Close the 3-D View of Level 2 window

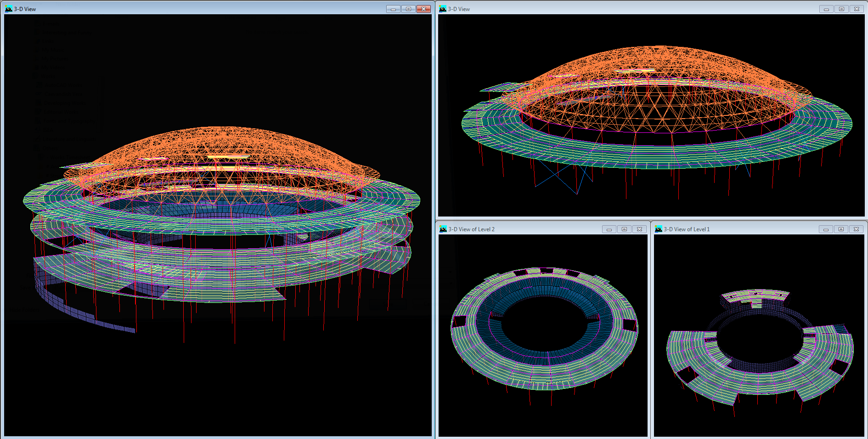pyautogui.click(x=639, y=229)
